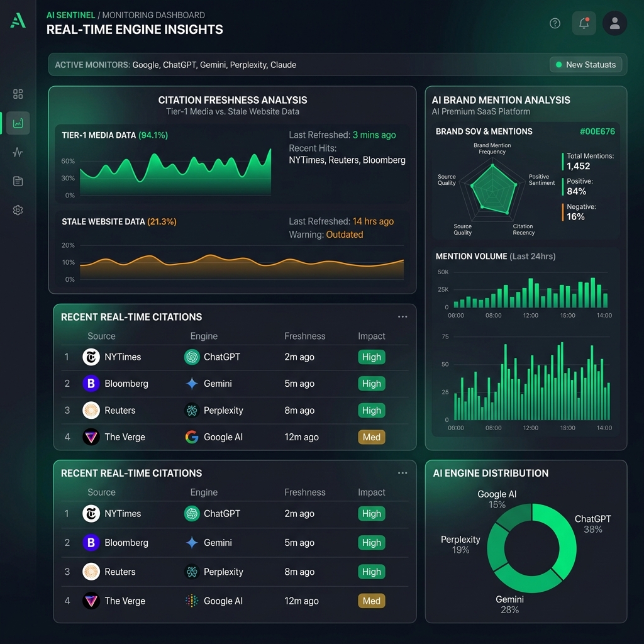644x644 pixels.
Task: Click Perplexity icon in first citations table
Action: (x=192, y=410)
